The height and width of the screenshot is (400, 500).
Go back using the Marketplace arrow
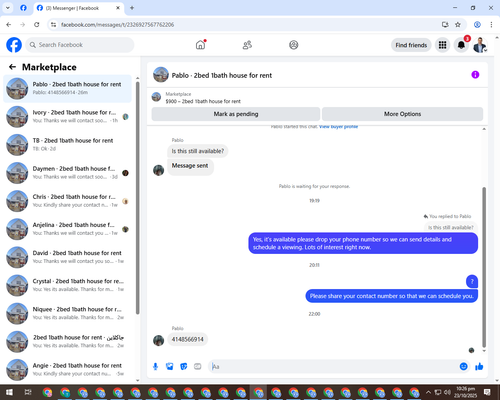pyautogui.click(x=12, y=67)
